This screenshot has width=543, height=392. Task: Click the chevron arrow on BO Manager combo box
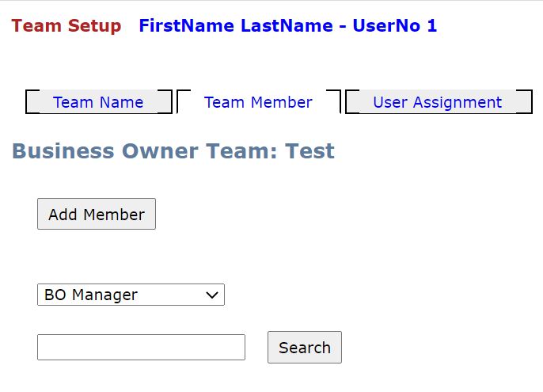pyautogui.click(x=211, y=295)
